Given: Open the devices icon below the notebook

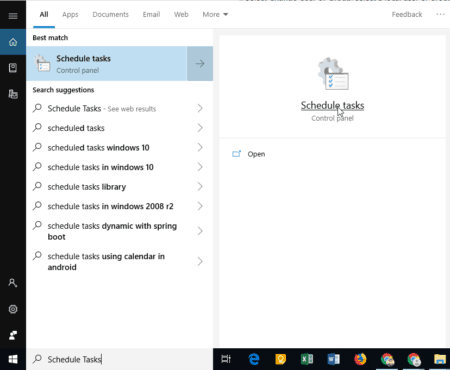Looking at the screenshot, I should click(x=13, y=94).
